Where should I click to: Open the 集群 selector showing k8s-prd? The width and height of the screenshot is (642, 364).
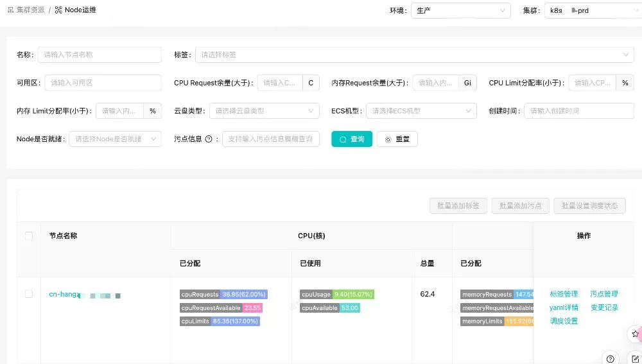pyautogui.click(x=592, y=11)
